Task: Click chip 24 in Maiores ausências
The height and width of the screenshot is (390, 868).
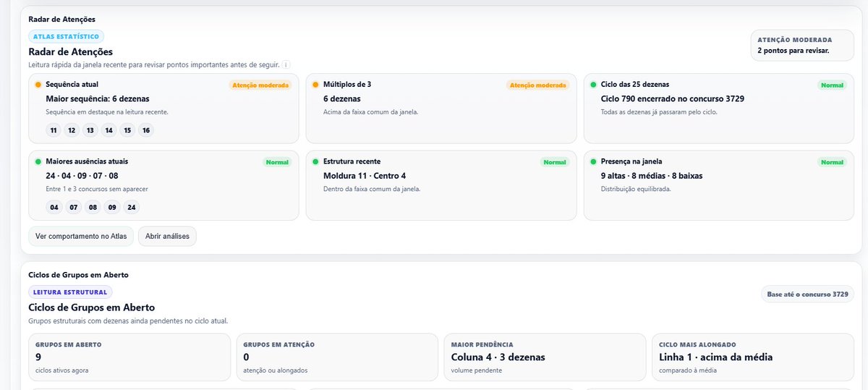Action: [x=131, y=207]
